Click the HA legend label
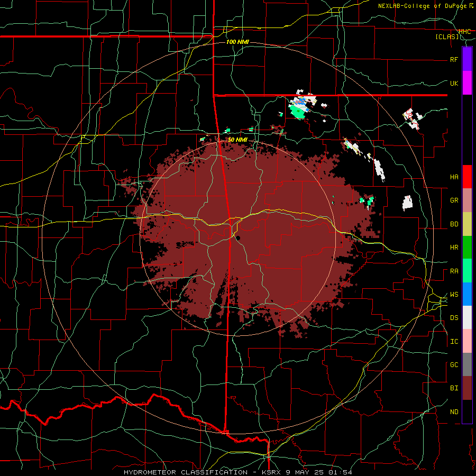The width and height of the screenshot is (476, 476). click(x=454, y=177)
